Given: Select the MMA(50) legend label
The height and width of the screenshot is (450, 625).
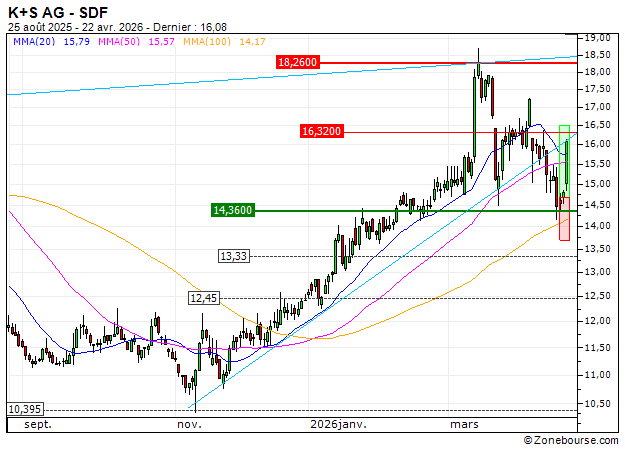Looking at the screenshot, I should pos(122,42).
